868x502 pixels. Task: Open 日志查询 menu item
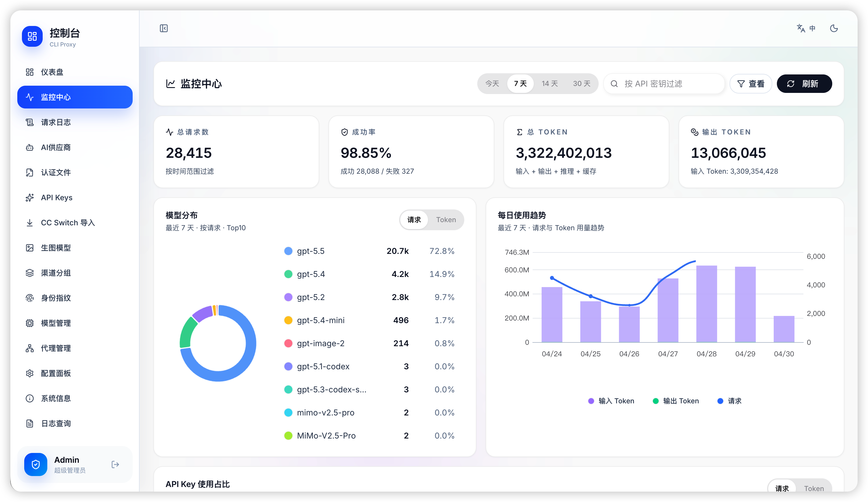75,424
